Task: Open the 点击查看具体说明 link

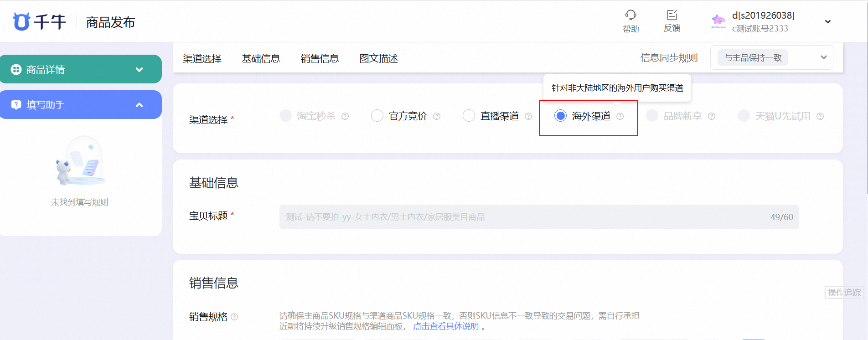Action: pyautogui.click(x=446, y=326)
